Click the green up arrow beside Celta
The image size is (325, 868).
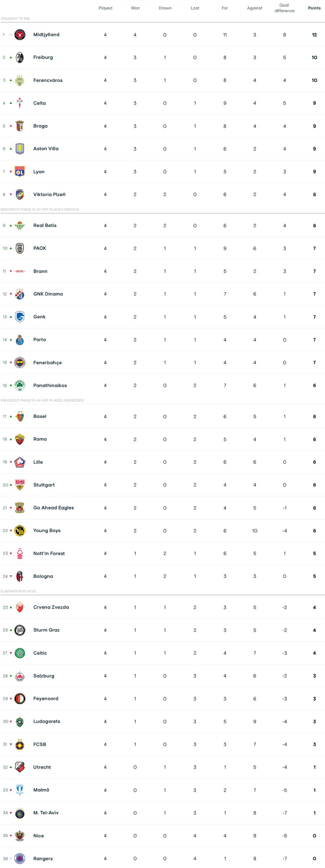point(11,103)
